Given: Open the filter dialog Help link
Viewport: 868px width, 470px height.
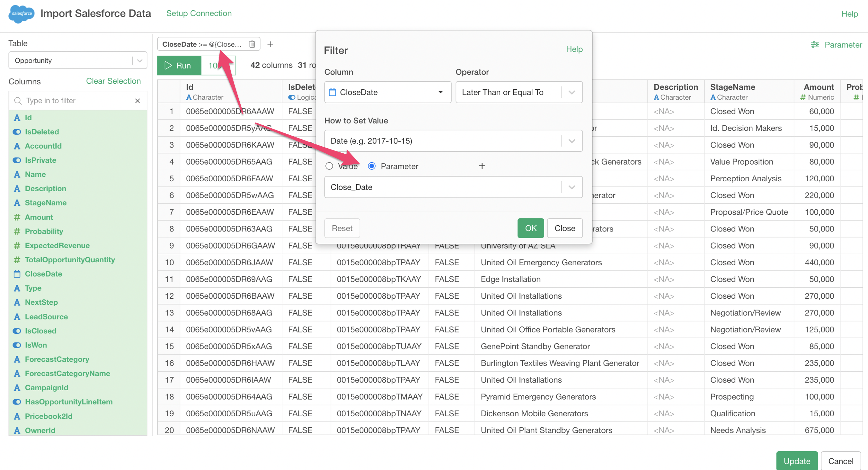Looking at the screenshot, I should click(x=574, y=49).
